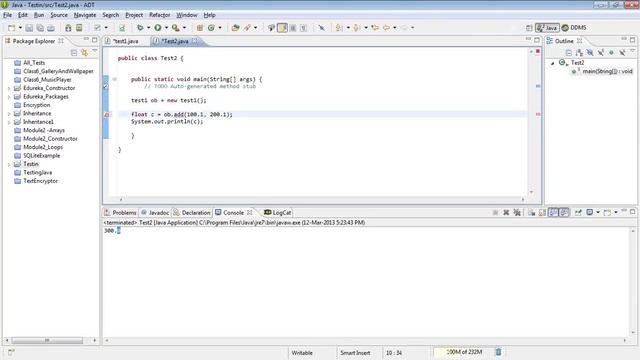The image size is (640, 360).
Task: Collapse All in Package Explorer toolbar
Action: (74, 53)
